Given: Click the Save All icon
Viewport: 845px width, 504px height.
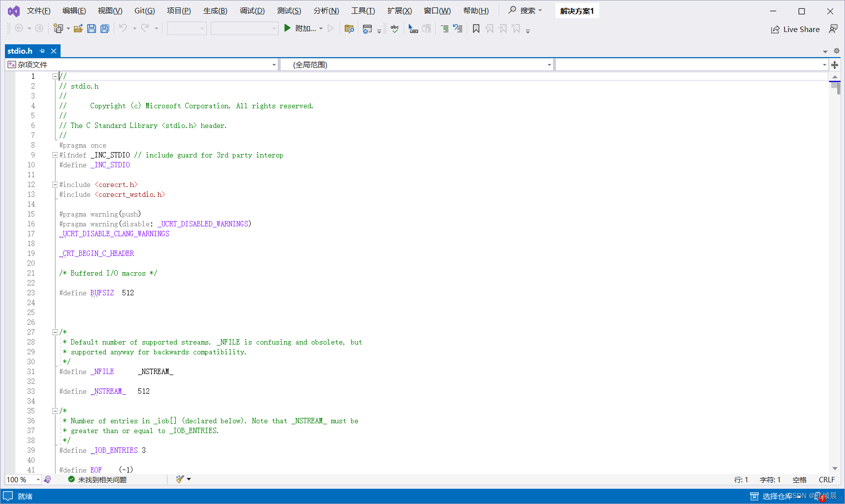Looking at the screenshot, I should [x=105, y=29].
